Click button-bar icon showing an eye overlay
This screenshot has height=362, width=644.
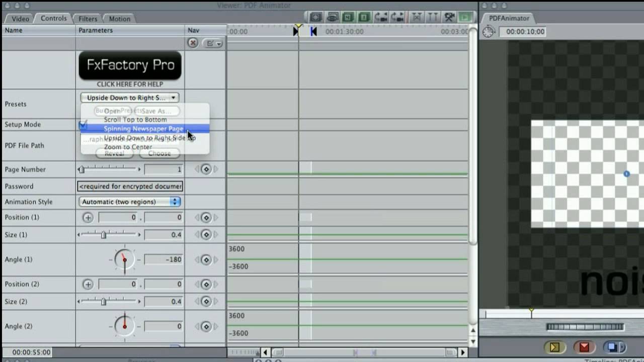click(332, 17)
